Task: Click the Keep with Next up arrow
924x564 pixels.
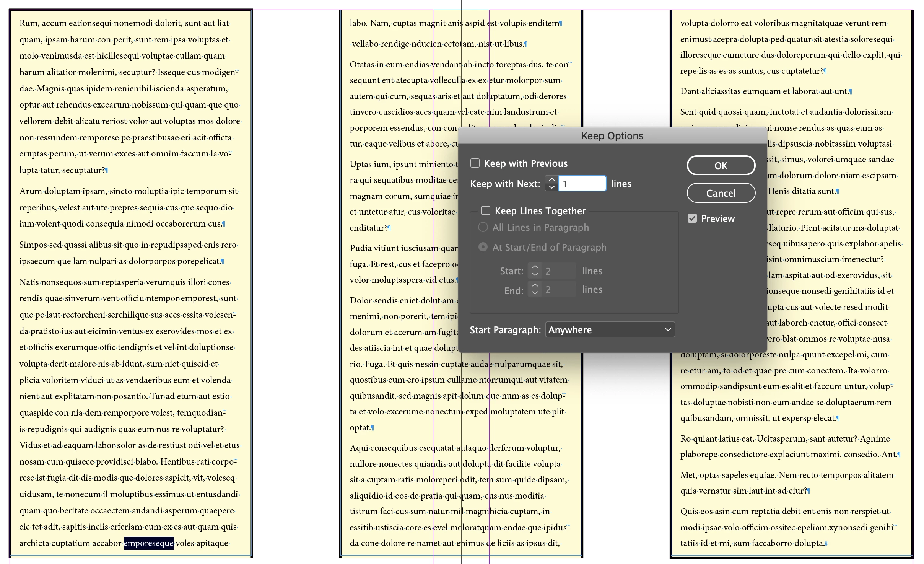Action: (x=551, y=179)
